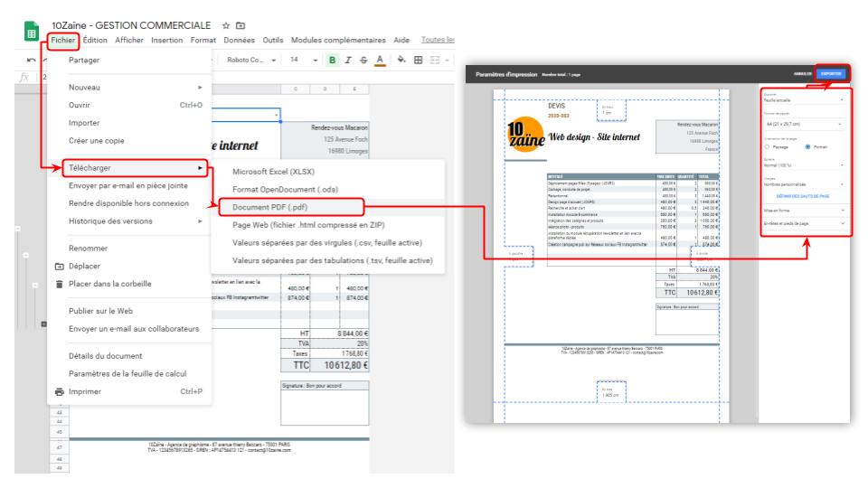Image resolution: width=868 pixels, height=488 pixels.
Task: Expand Historique des versions submenu arrow
Action: [x=200, y=221]
